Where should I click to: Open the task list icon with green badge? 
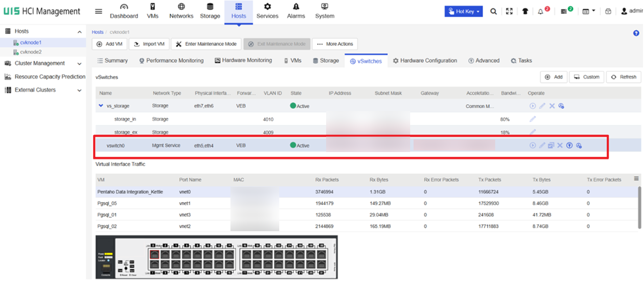click(x=564, y=12)
